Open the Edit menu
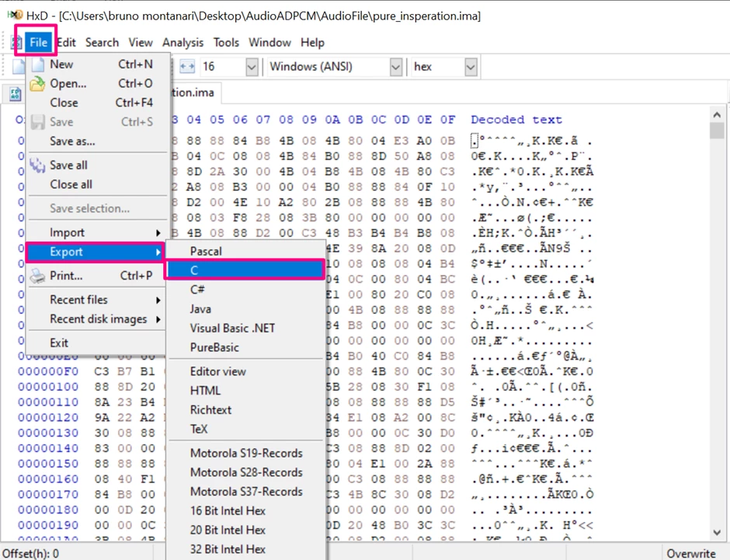Screen dimensions: 730x560 point(67,43)
